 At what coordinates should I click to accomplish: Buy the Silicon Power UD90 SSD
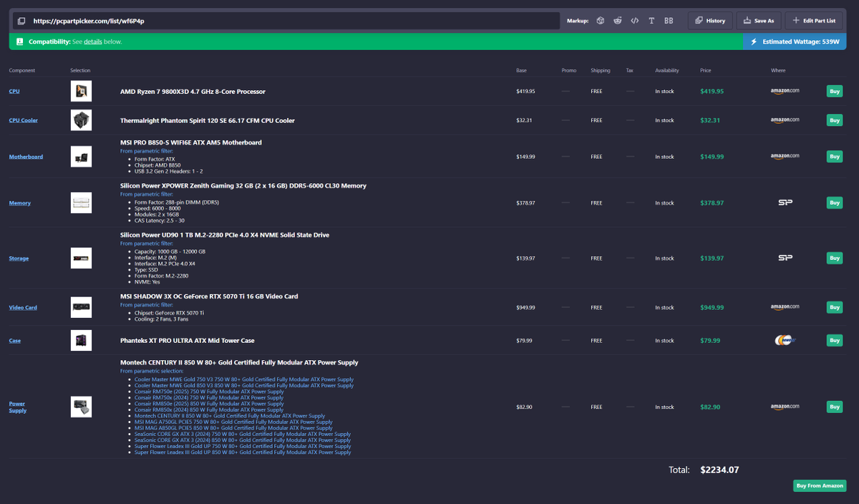(835, 258)
